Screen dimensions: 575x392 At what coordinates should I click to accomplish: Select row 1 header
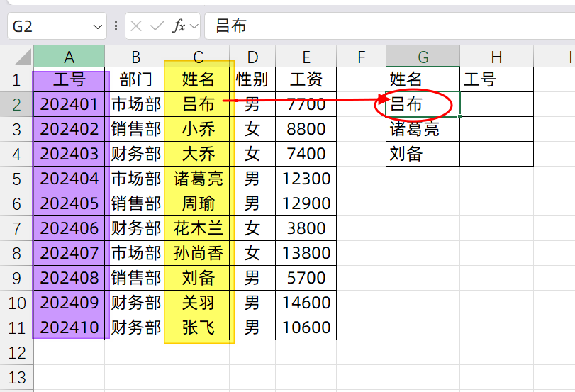coord(16,79)
